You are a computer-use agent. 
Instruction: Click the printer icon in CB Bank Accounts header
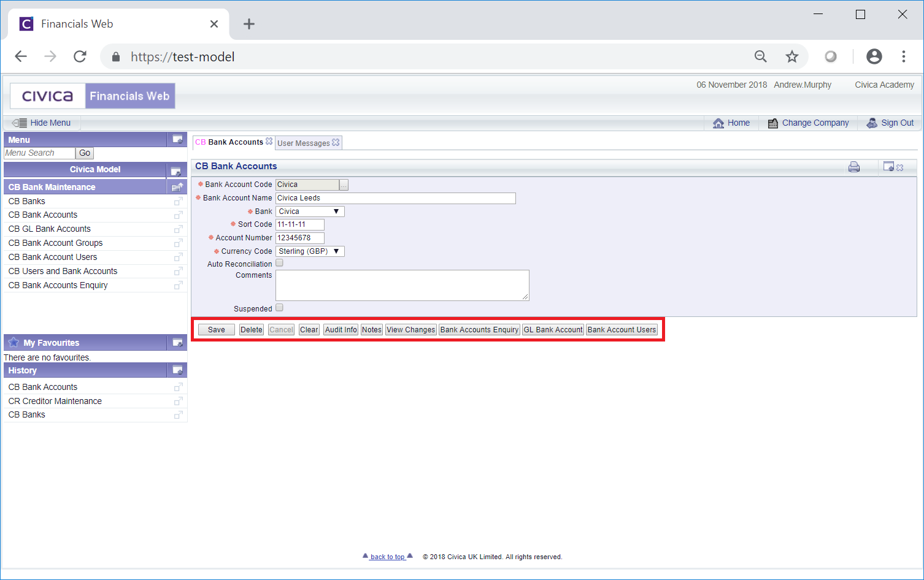pos(854,167)
